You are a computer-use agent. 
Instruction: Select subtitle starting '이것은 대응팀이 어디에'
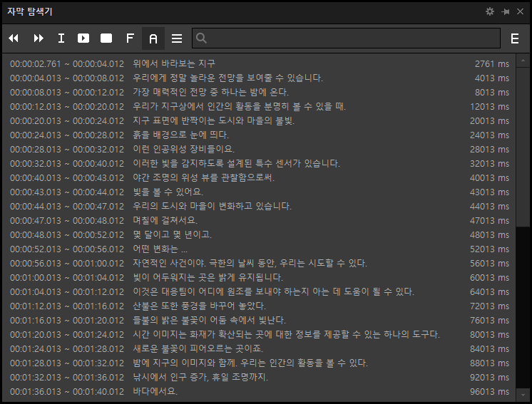click(x=273, y=291)
